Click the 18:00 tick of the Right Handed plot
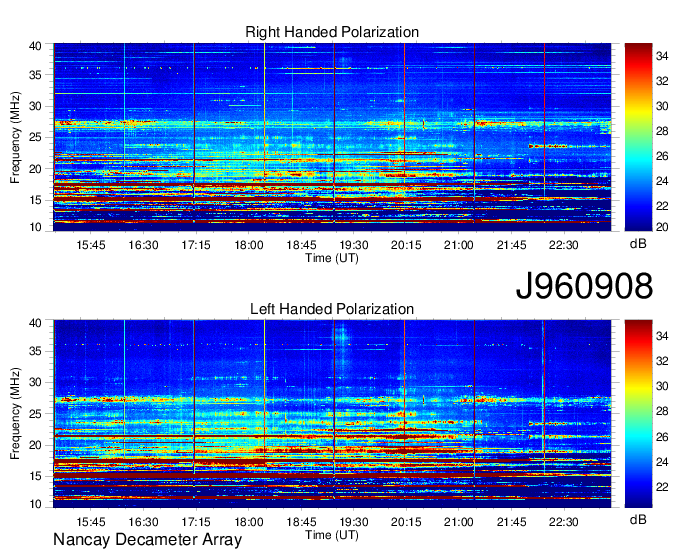 tap(248, 245)
